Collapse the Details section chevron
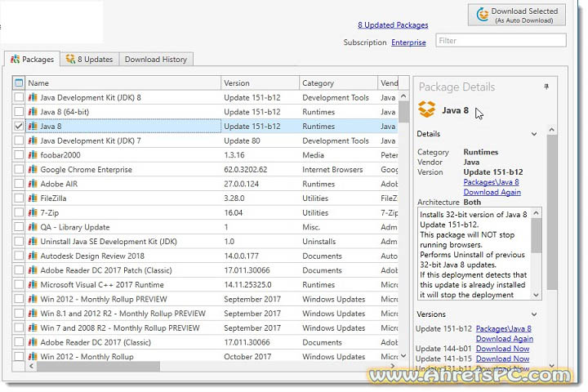Viewport: 588px width, 392px height. point(534,134)
